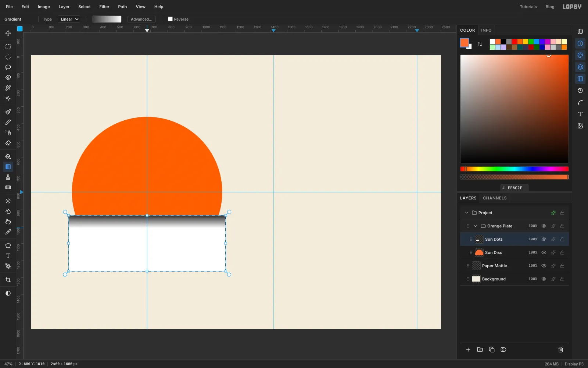Select the Move tool
Screen dimensions: 588x368
[8, 33]
